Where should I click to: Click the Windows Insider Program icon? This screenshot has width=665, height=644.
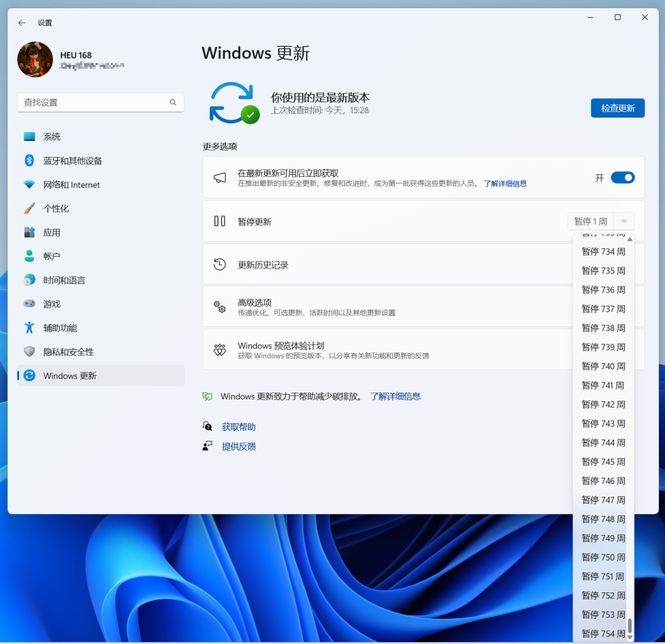(220, 350)
